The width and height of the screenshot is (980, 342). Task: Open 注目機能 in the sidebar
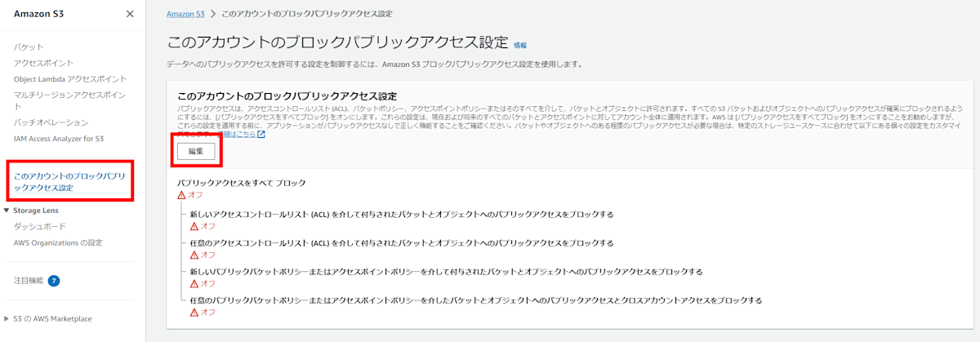click(29, 281)
